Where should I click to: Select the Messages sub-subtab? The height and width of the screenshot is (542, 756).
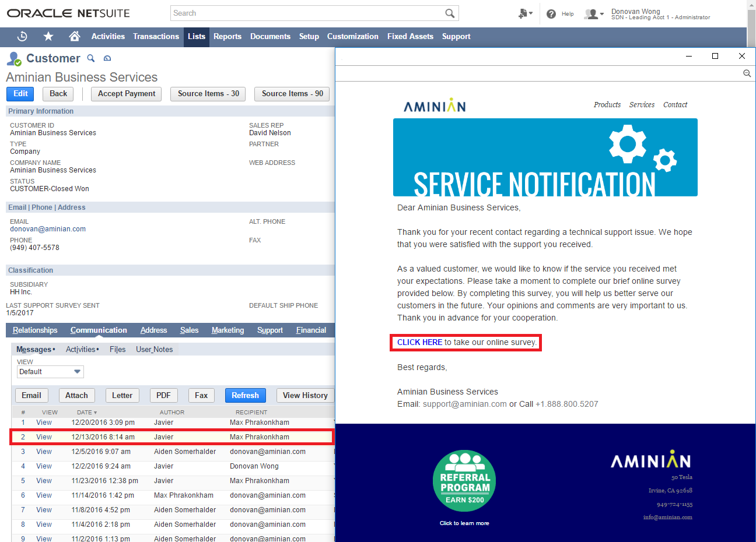click(x=36, y=349)
